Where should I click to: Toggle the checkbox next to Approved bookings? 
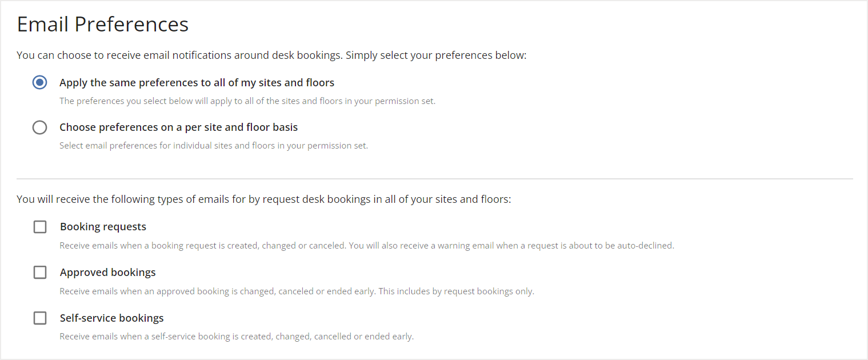[x=39, y=272]
